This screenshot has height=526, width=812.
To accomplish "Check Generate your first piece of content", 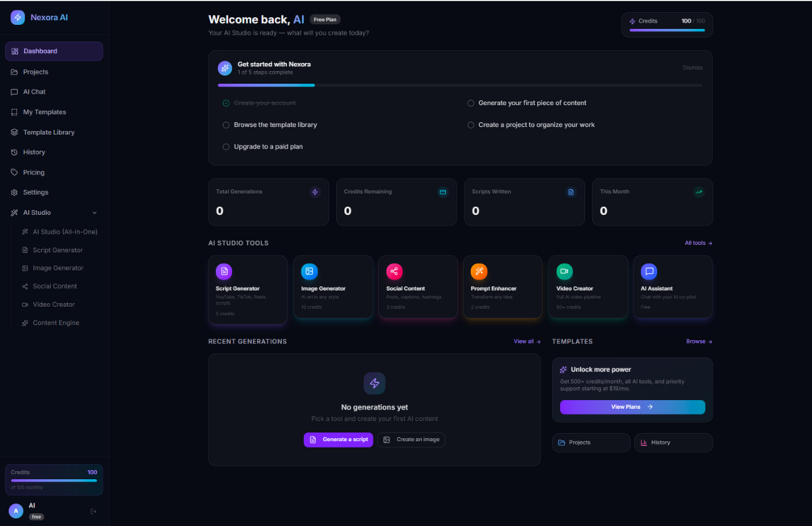I will 471,103.
